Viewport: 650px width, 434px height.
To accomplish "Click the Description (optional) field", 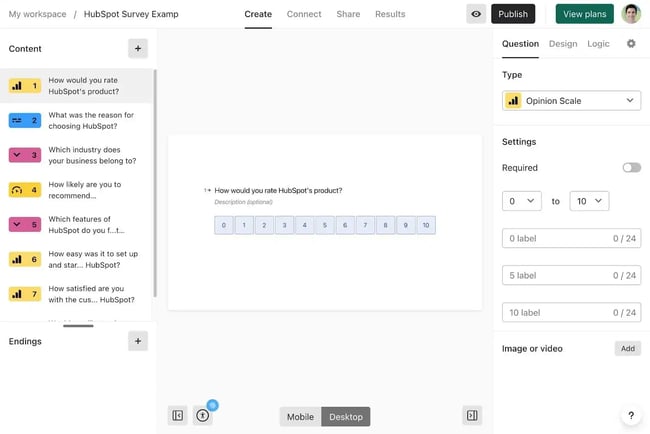I will point(243,202).
